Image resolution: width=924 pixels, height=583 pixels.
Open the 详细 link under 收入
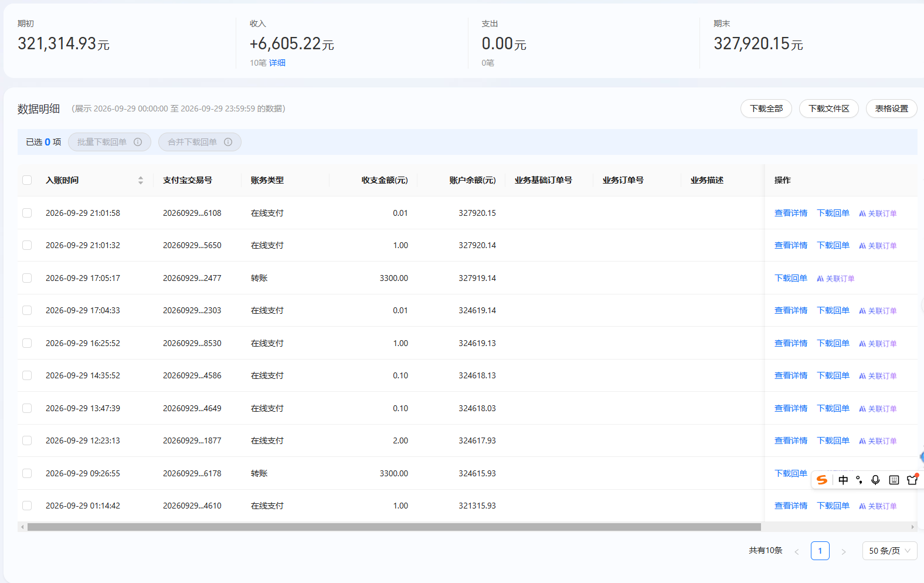(x=277, y=63)
